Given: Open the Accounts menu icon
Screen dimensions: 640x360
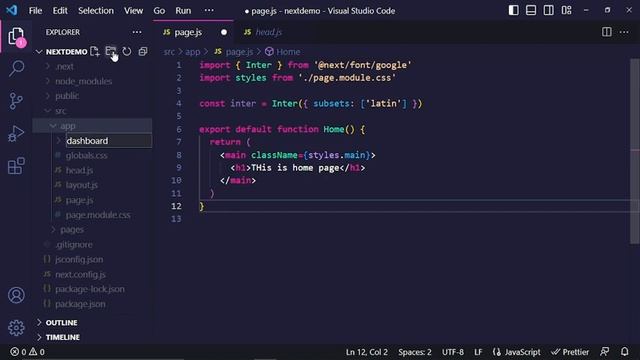Looking at the screenshot, I should click(x=16, y=295).
